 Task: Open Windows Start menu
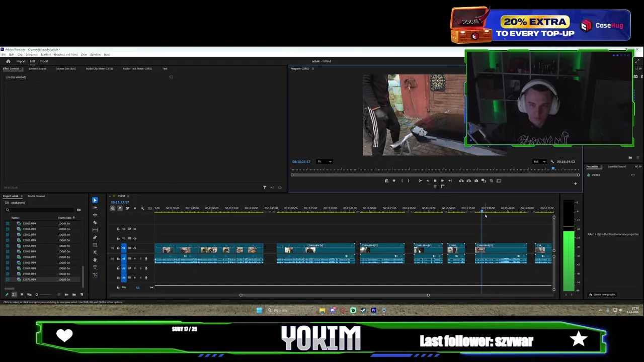click(259, 310)
